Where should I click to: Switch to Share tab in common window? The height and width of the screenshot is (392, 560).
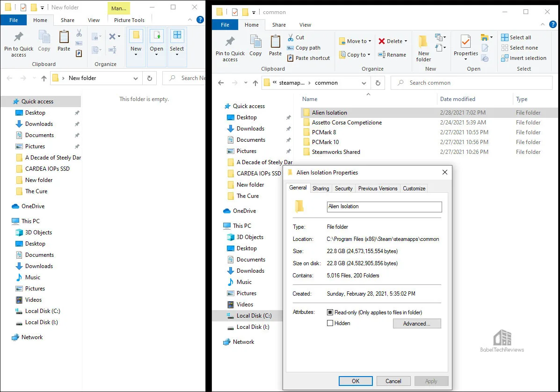pos(279,25)
